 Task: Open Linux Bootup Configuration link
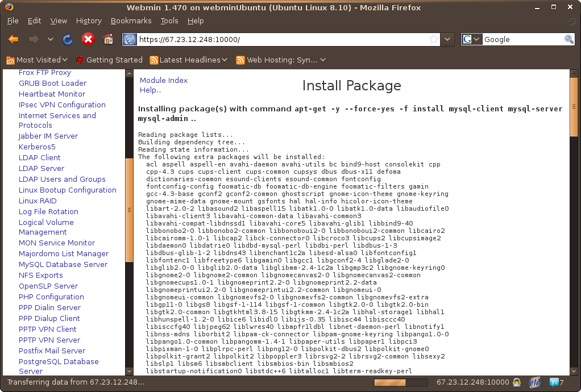pyautogui.click(x=68, y=190)
